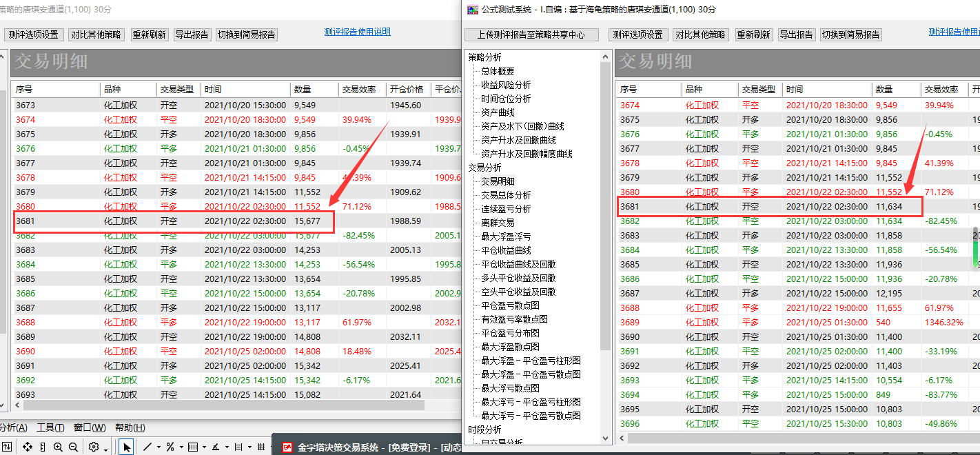Open dropdown arrow next to percent tool

coord(181,447)
